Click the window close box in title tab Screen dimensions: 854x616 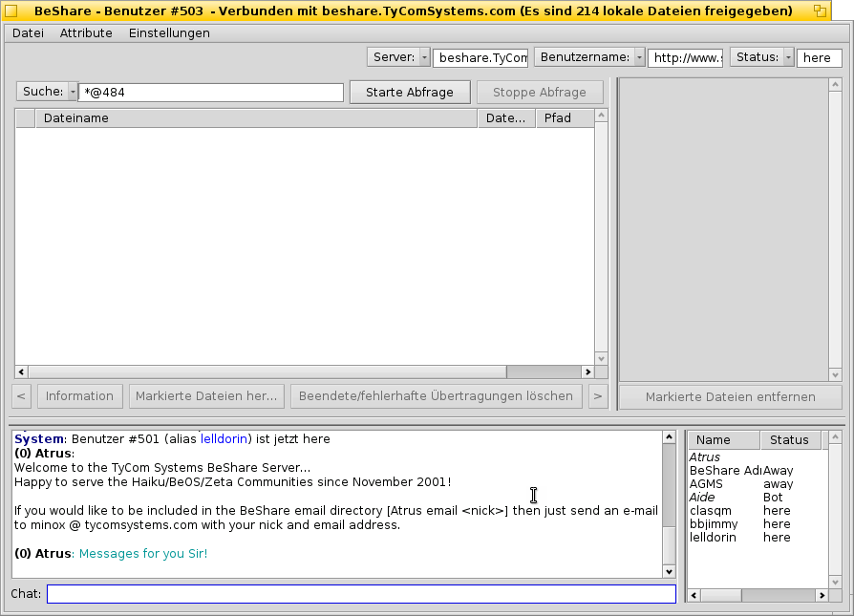11,11
